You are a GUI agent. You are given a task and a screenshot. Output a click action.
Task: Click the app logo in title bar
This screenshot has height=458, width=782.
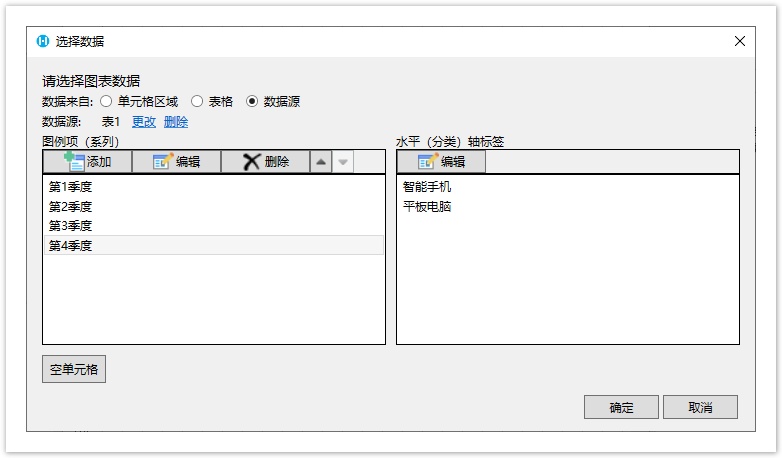click(43, 41)
